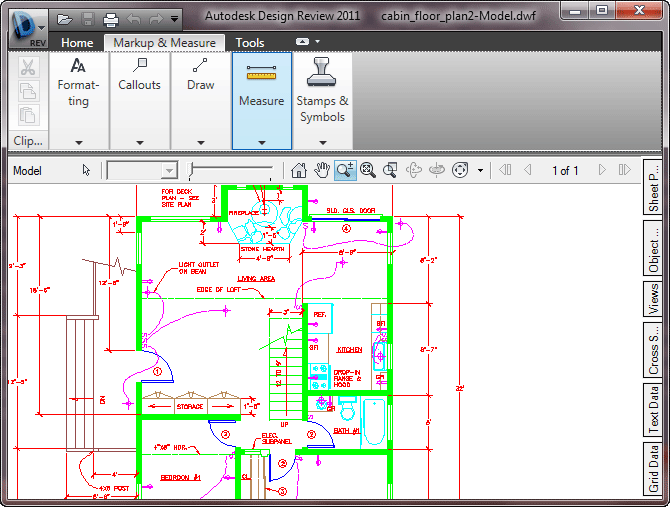Click the 'KITCHEN' label in floor plan

350,350
